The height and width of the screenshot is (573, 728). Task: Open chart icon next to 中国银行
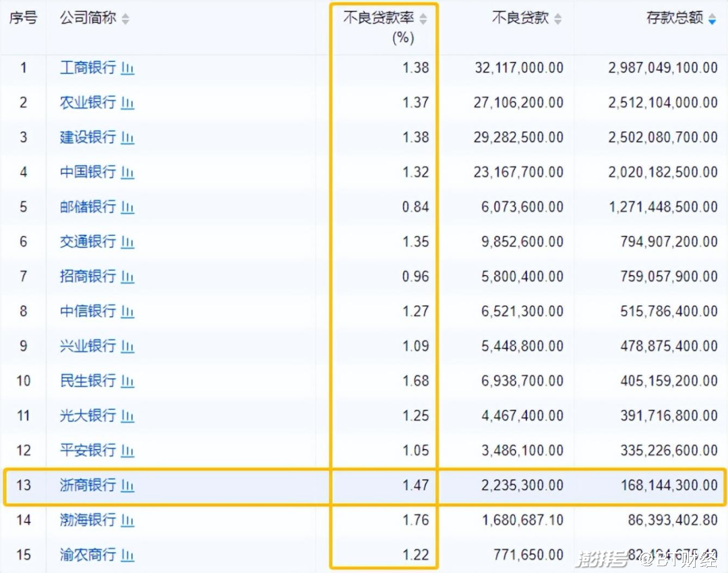point(127,173)
